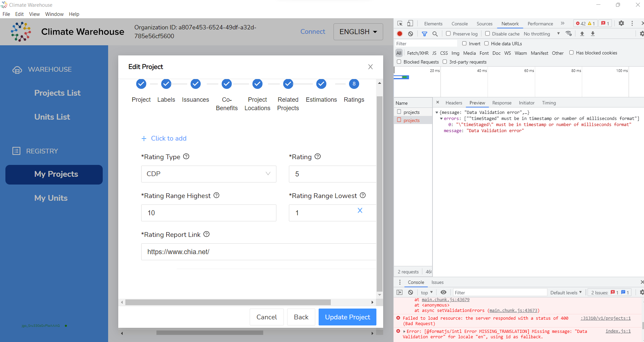The width and height of the screenshot is (644, 342).
Task: Click the Update Project button
Action: coord(347,317)
